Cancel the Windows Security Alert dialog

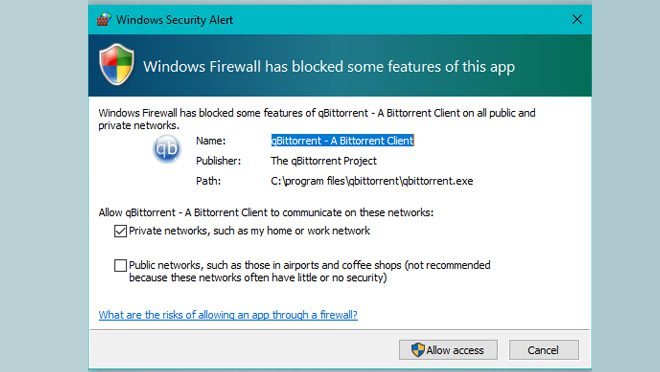click(x=543, y=350)
